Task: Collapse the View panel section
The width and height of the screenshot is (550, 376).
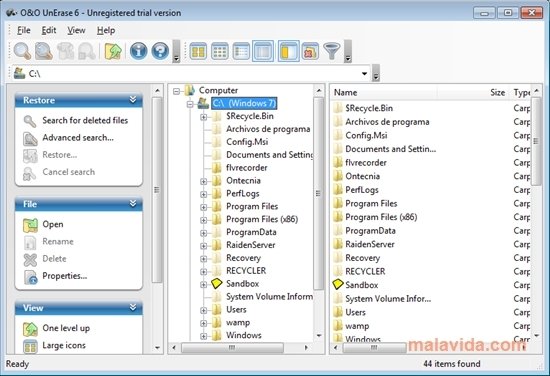Action: tap(133, 308)
